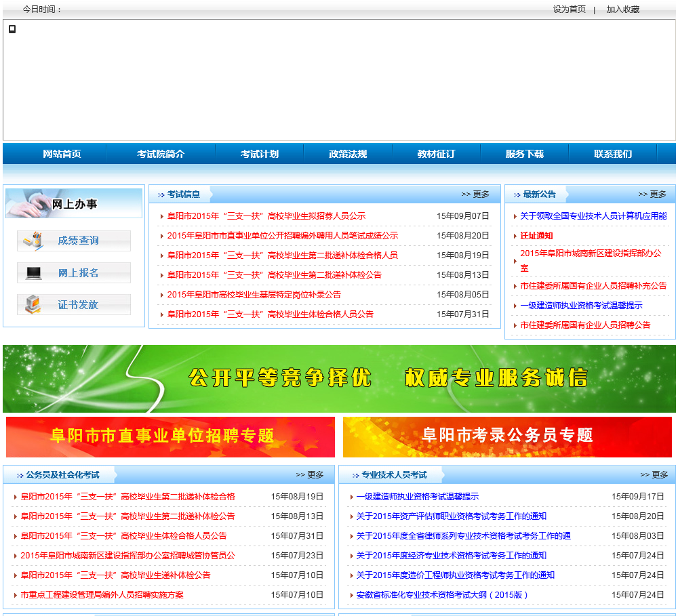Open 资产评估师职业资格考试考务工作的通知
Screen dimensions: 678x616
pos(451,516)
